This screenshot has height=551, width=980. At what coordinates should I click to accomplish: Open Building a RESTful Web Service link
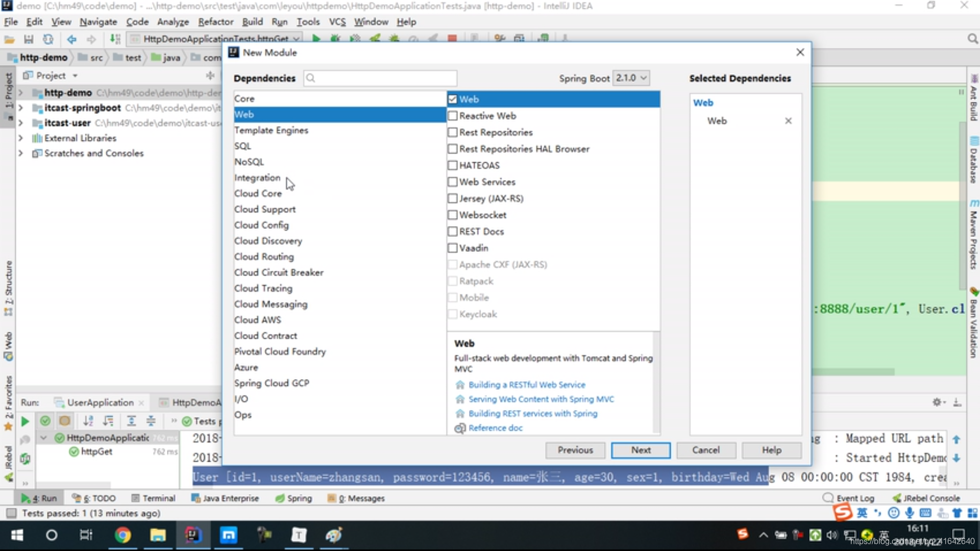527,385
